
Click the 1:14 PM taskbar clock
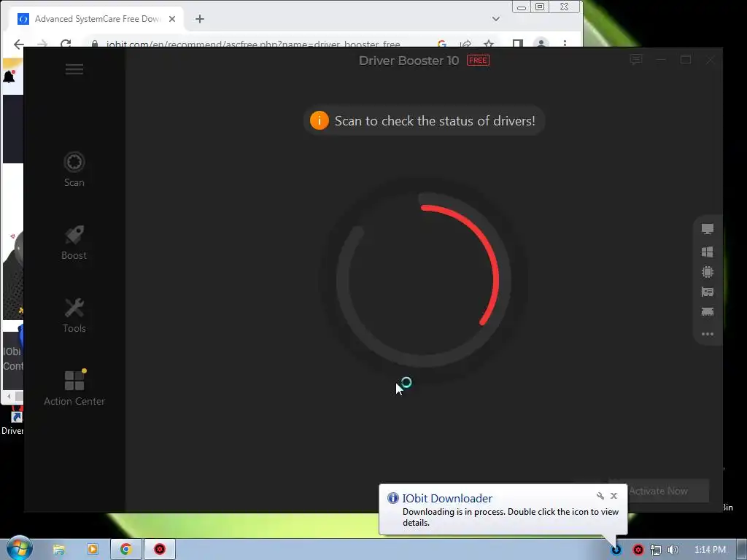[710, 550]
